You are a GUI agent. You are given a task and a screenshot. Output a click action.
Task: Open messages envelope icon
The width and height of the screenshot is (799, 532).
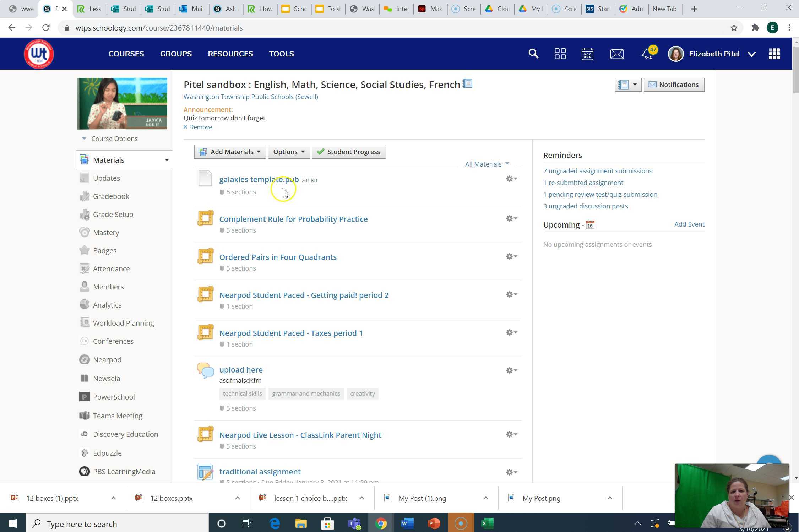pyautogui.click(x=617, y=54)
